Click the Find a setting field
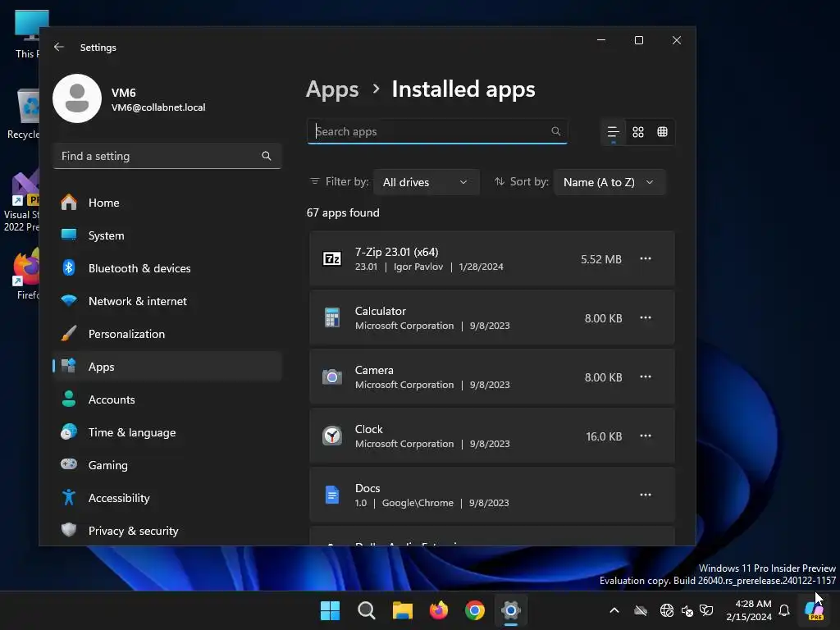This screenshot has height=630, width=840. tap(167, 156)
